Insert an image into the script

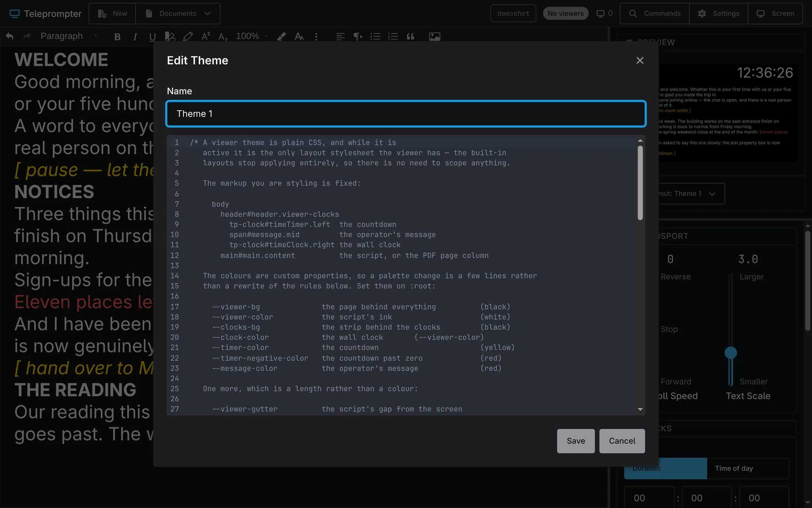coord(435,37)
